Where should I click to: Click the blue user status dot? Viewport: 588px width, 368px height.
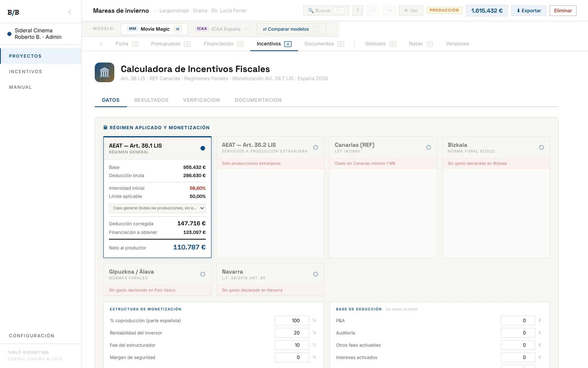point(9,34)
